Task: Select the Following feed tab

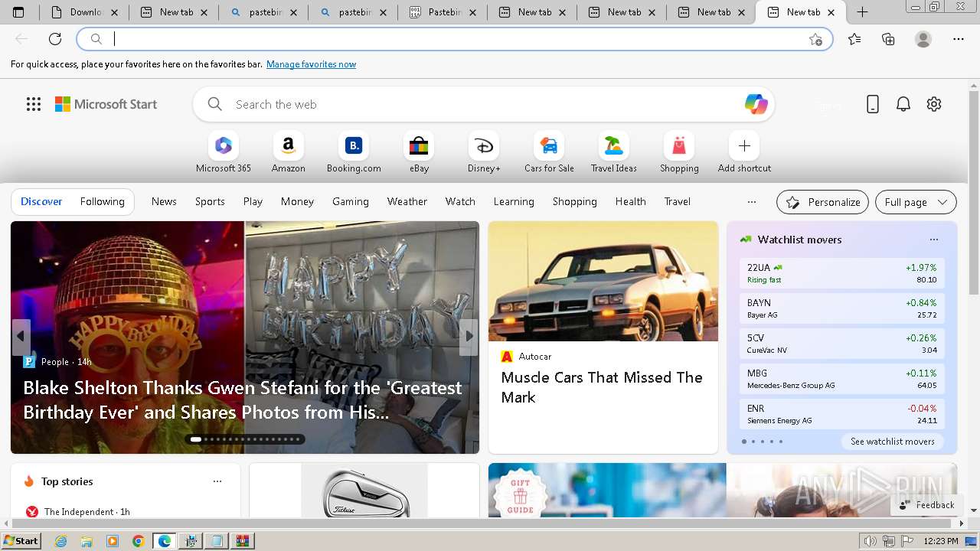Action: click(x=102, y=201)
